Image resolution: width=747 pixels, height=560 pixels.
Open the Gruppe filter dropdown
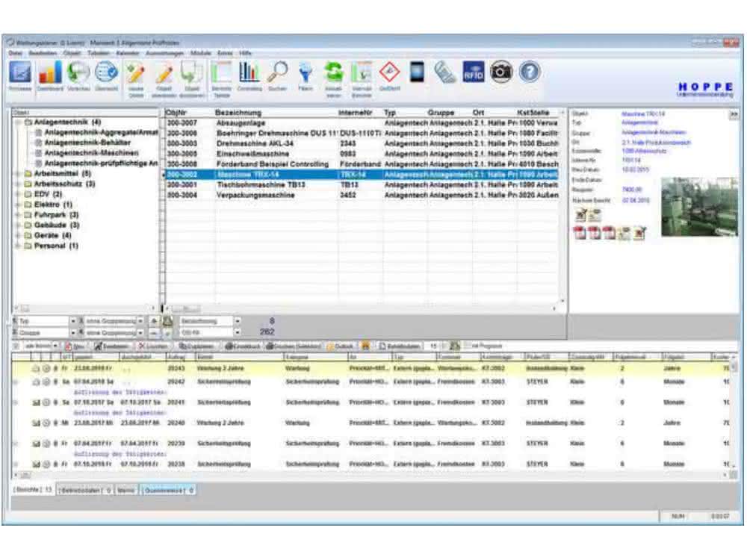tap(73, 333)
